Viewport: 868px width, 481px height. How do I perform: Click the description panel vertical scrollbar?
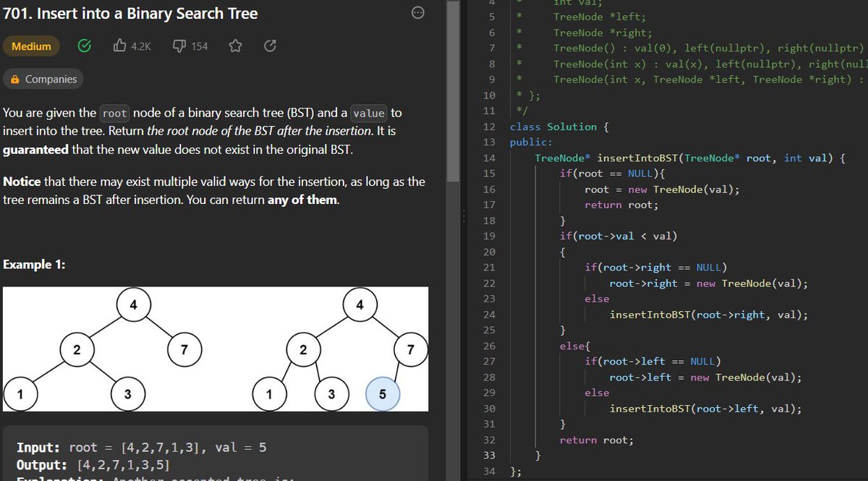453,90
